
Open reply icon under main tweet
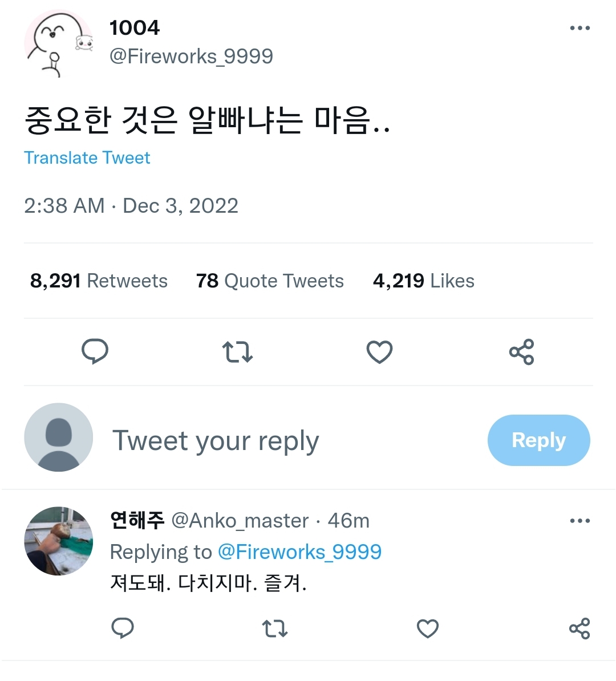point(95,351)
